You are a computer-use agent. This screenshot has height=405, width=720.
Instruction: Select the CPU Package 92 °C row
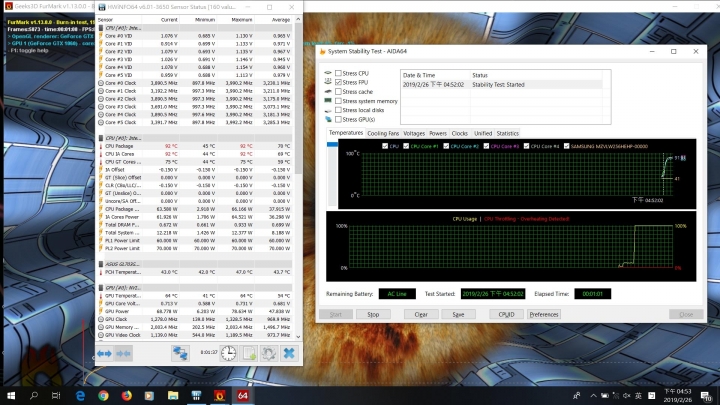click(x=194, y=146)
